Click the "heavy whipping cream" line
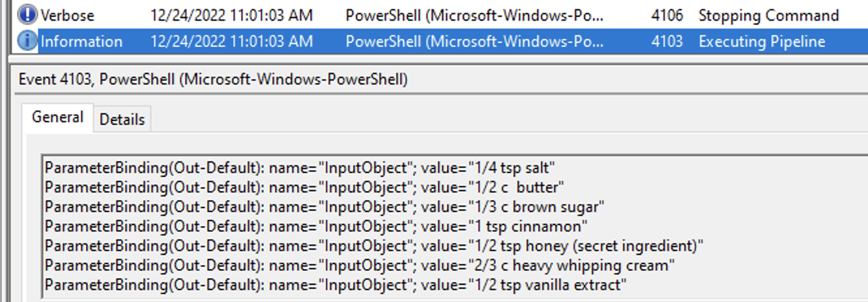Viewport: 868px width, 302px height. pyautogui.click(x=360, y=266)
